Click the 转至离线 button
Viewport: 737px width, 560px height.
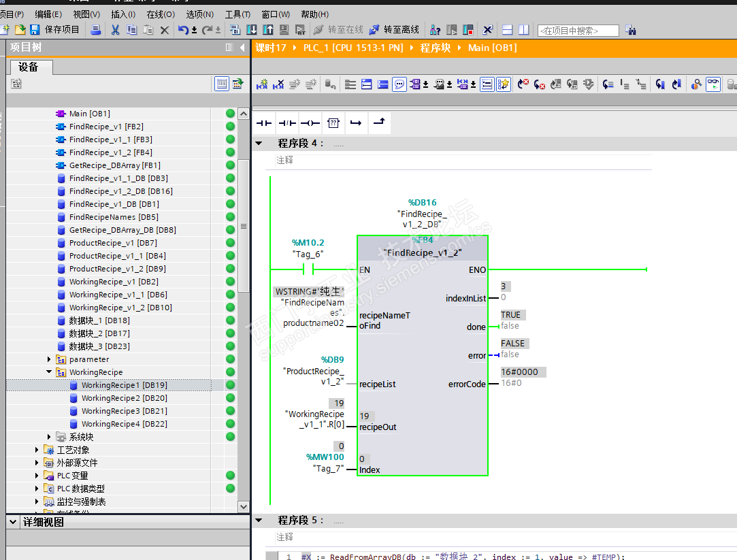tap(394, 30)
